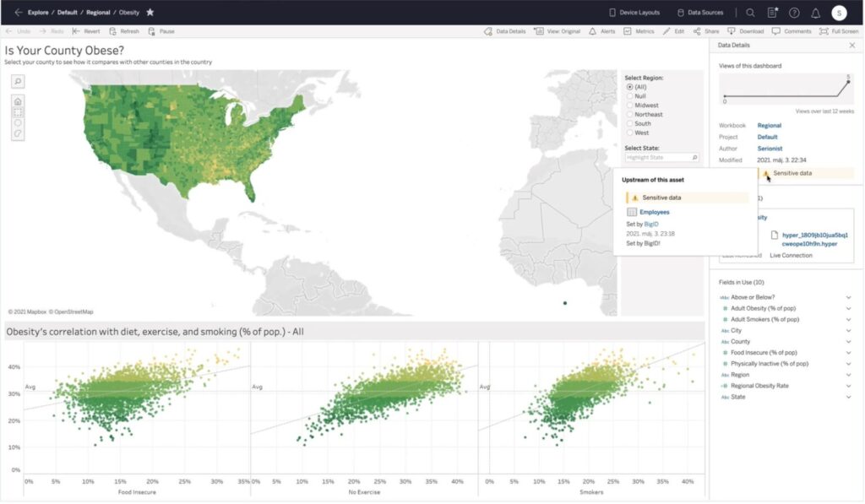This screenshot has height=504, width=865.
Task: Expand the Regional Obesity Rate field
Action: [x=848, y=385]
